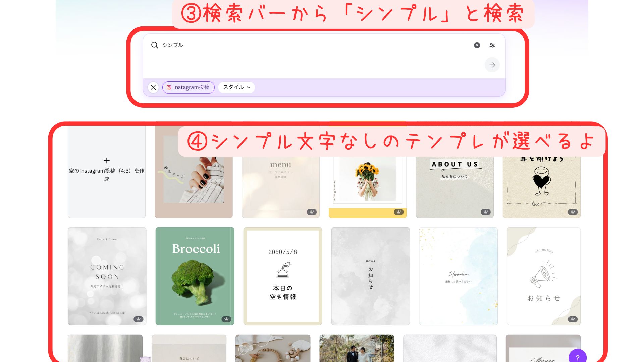Select the wedding photo template
Screen dimensions: 644x362
357,349
